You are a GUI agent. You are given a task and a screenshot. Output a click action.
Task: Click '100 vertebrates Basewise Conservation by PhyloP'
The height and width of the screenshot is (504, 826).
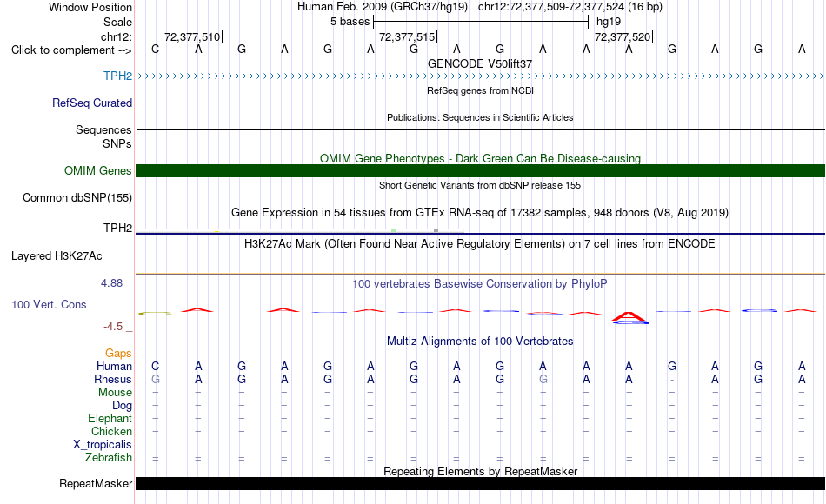479,284
